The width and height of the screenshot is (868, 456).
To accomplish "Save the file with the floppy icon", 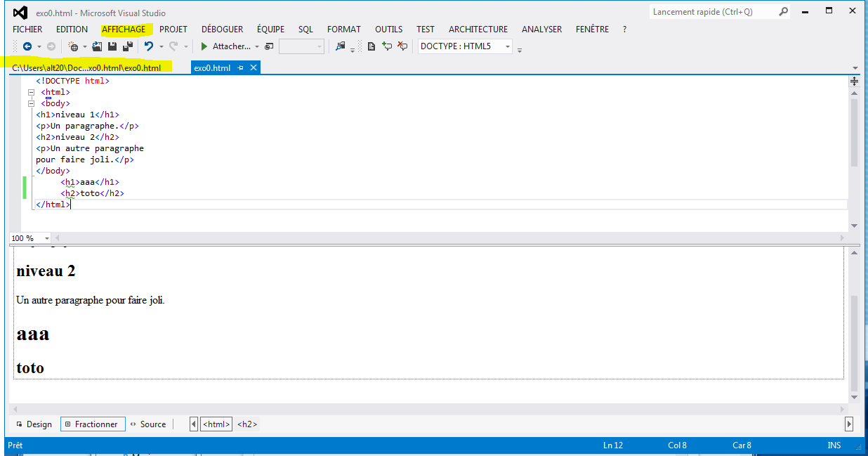I will point(112,46).
